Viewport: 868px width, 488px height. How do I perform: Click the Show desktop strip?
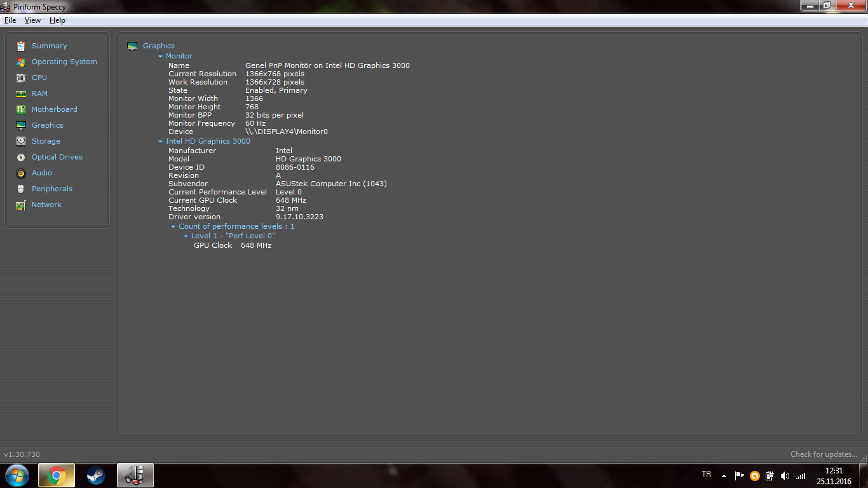click(x=864, y=475)
